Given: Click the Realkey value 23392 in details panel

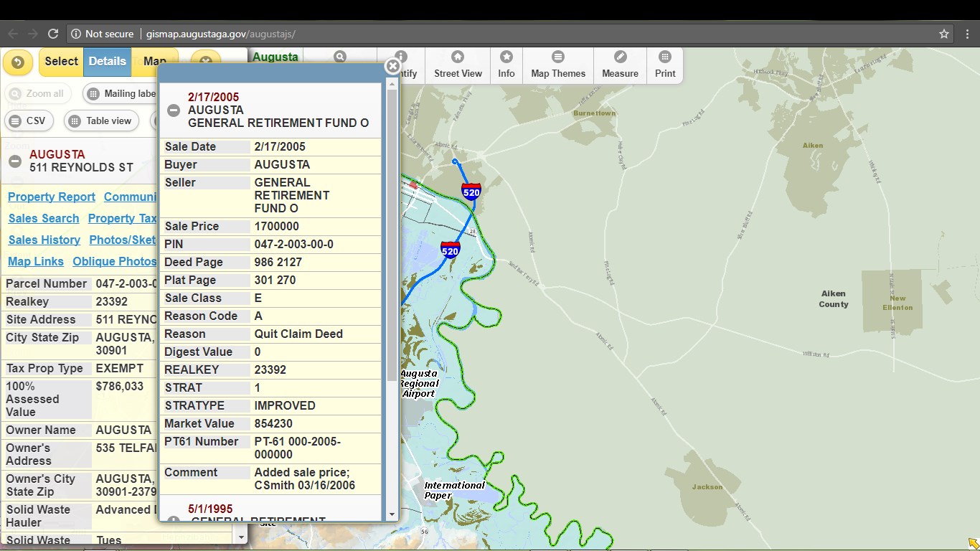Looking at the screenshot, I should (x=112, y=301).
